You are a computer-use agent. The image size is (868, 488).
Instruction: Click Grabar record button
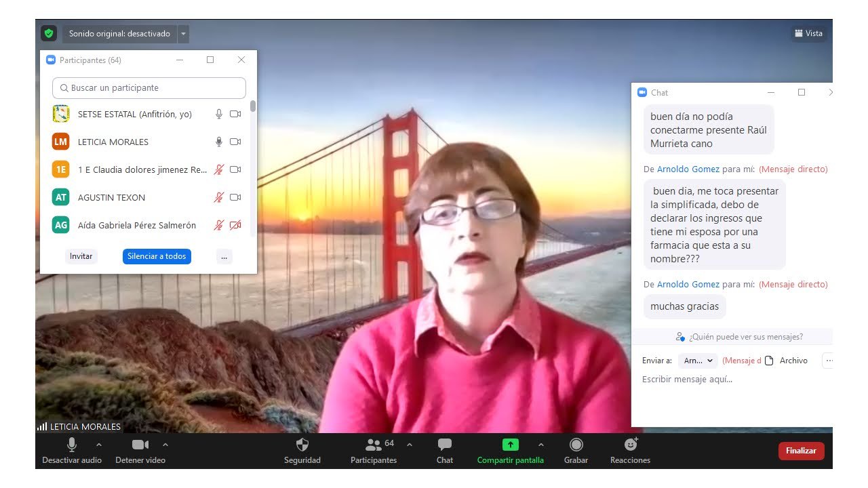pyautogui.click(x=576, y=451)
